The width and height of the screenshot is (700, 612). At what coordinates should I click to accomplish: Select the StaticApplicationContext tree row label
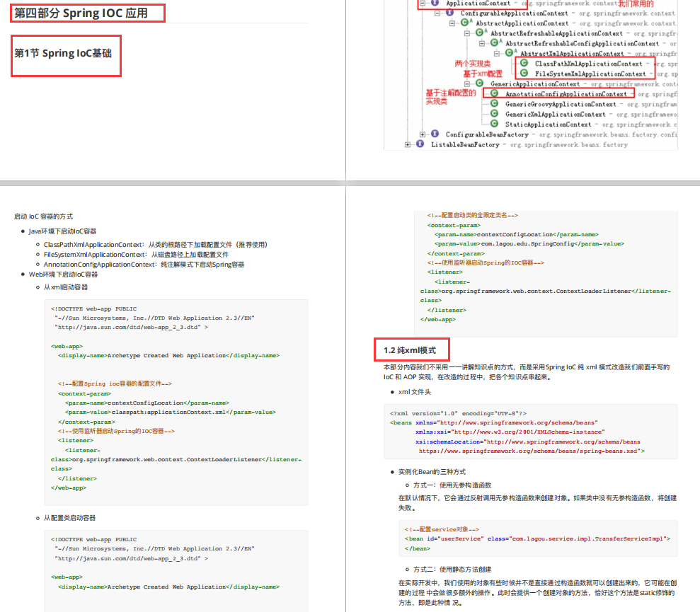click(x=549, y=125)
